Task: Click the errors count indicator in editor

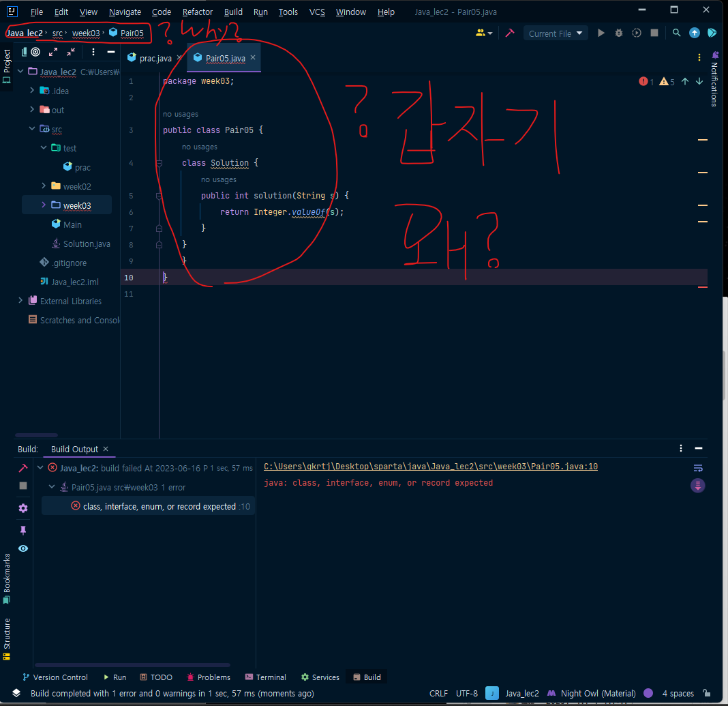Action: pos(646,82)
